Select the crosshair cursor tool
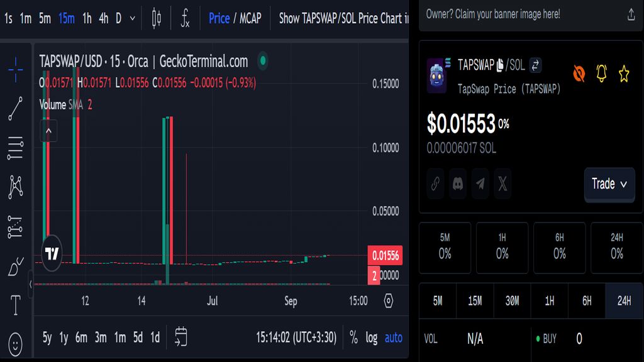Image resolution: width=644 pixels, height=362 pixels. [x=16, y=69]
